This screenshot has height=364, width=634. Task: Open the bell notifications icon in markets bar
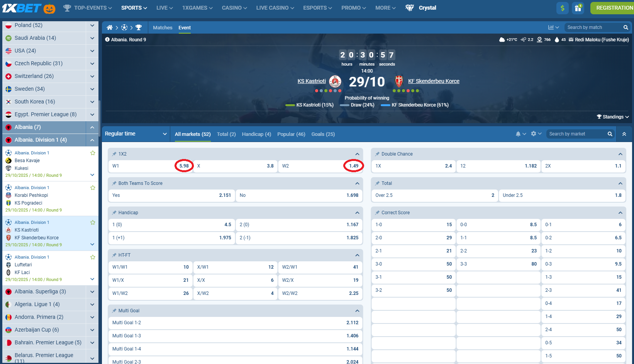tap(519, 134)
